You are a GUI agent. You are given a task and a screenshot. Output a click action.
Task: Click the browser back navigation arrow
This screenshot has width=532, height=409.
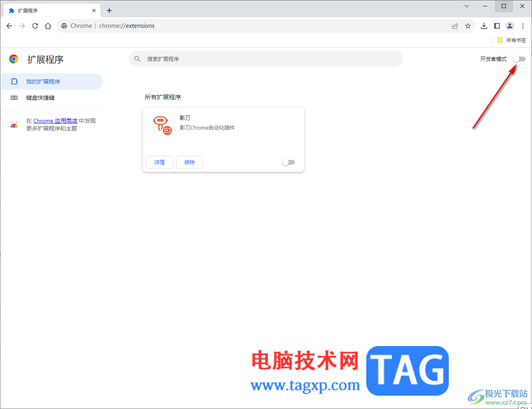(9, 25)
